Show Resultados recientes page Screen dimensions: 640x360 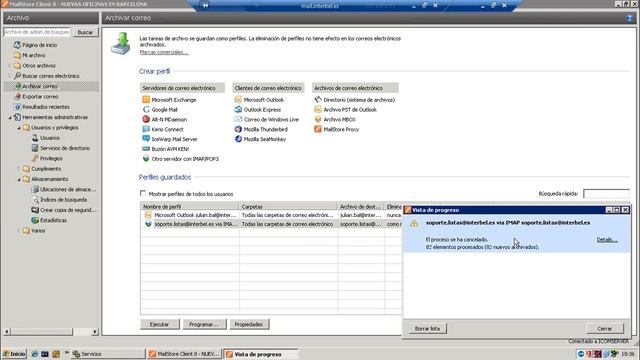46,107
